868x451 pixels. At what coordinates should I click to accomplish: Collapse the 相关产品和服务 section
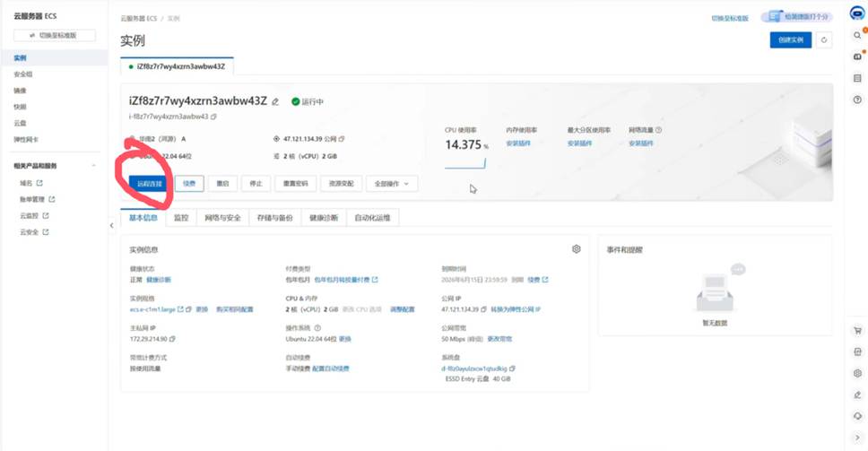[94, 166]
